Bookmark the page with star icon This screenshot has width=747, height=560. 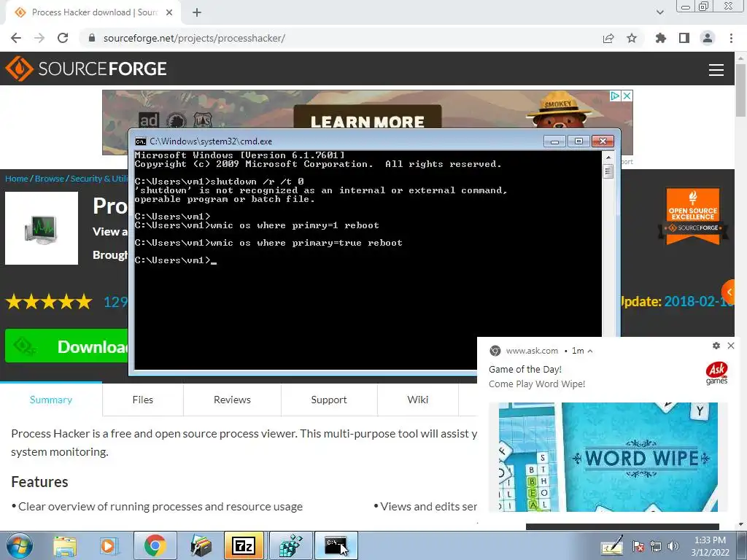point(632,38)
